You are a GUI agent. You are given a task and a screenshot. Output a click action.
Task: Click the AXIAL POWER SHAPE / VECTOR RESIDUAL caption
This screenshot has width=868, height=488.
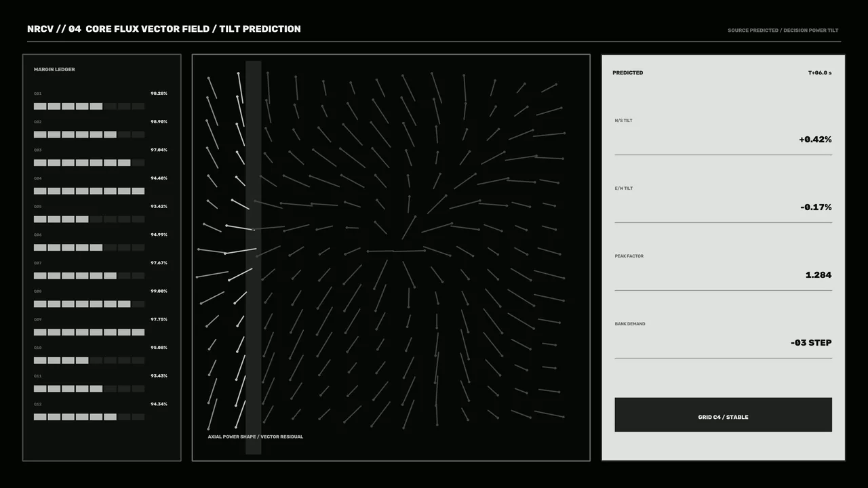click(x=256, y=436)
